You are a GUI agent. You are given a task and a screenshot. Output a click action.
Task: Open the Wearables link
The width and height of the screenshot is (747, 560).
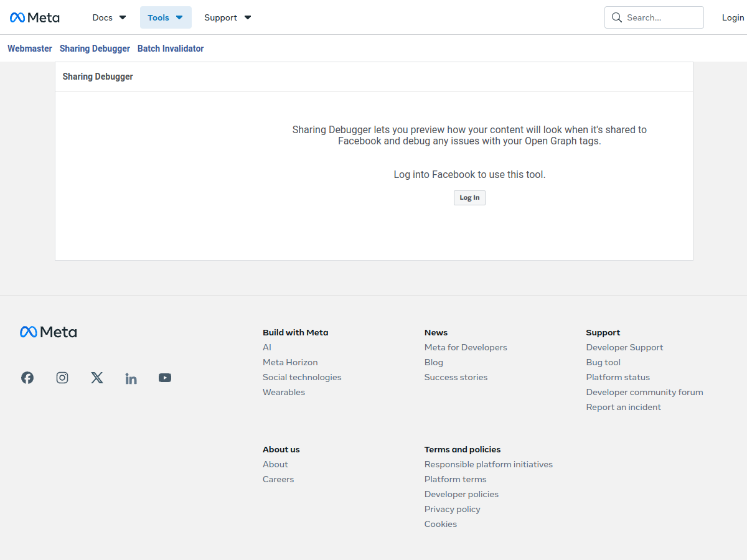[284, 392]
